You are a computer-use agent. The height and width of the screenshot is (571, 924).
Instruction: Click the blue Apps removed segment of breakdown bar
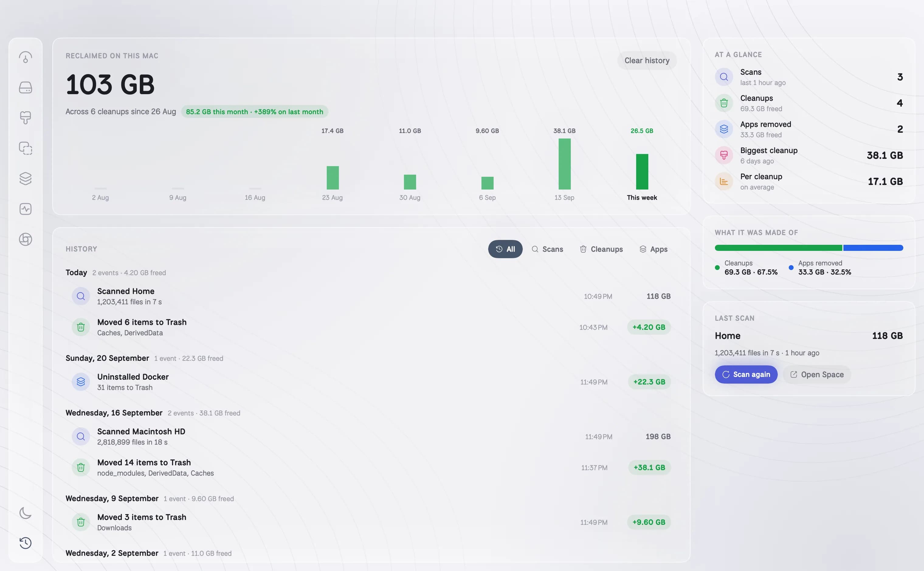point(873,248)
